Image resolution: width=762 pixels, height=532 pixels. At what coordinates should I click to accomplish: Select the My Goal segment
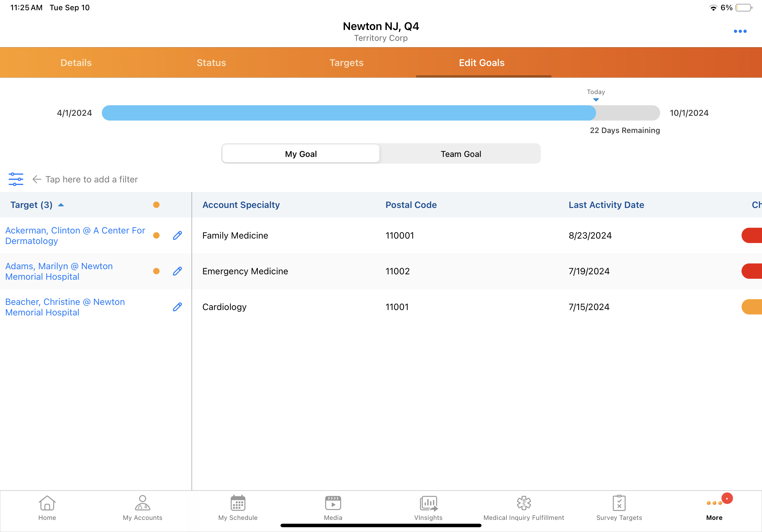point(301,153)
